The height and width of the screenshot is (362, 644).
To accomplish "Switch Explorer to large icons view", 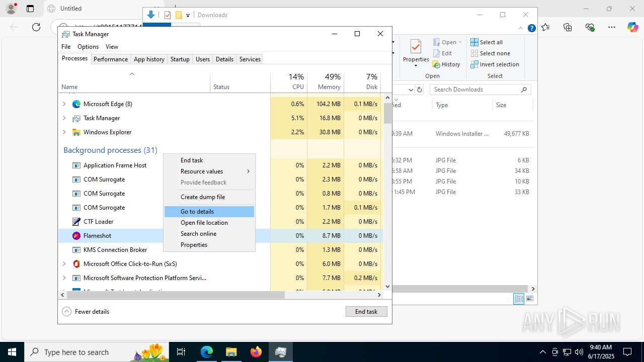I will [x=529, y=299].
